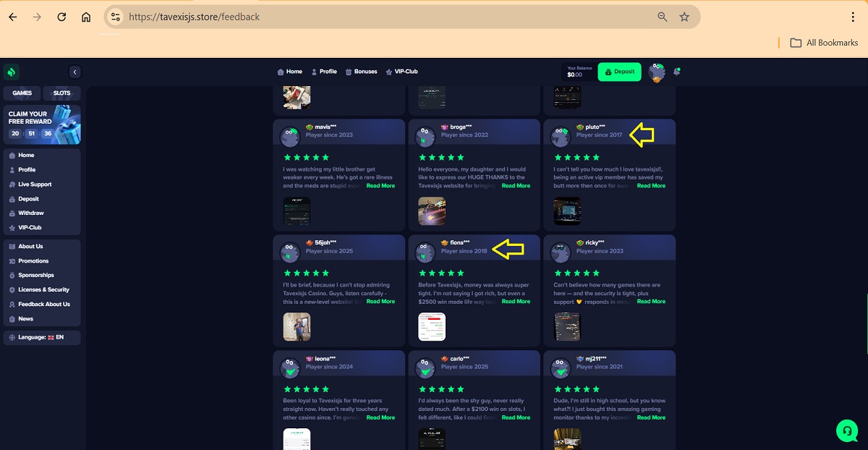Bookmark this page with star icon
868x450 pixels.
(684, 17)
